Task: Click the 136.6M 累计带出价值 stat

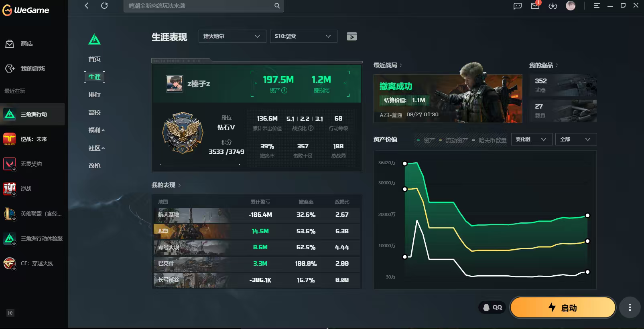Action: click(x=267, y=122)
